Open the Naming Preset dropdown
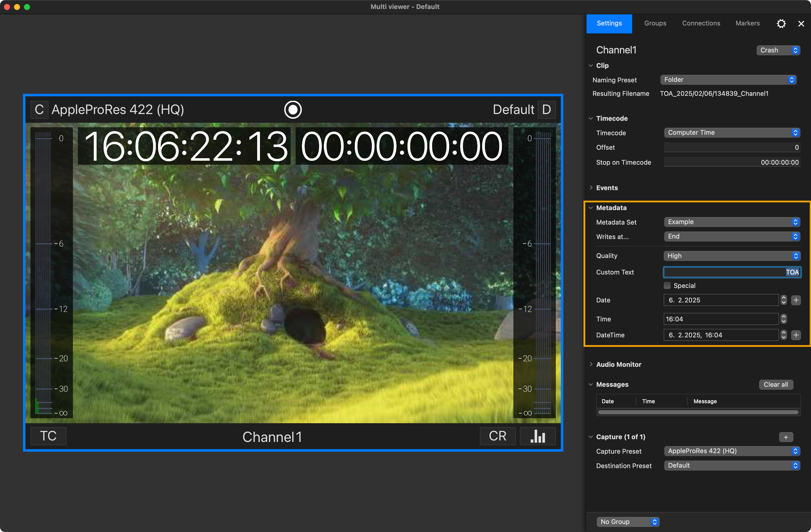 (728, 80)
